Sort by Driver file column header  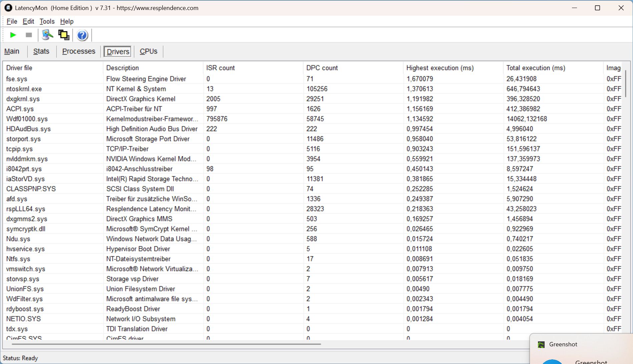coord(53,68)
